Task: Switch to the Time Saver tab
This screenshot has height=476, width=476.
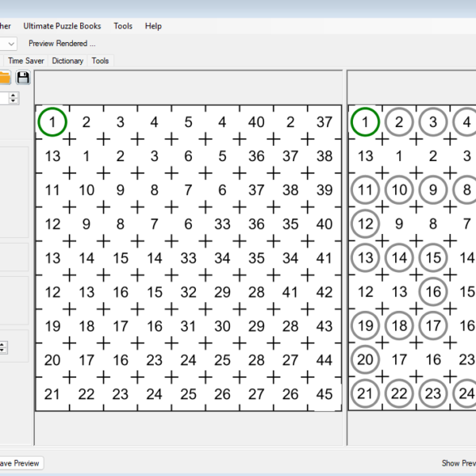Action: pos(26,60)
